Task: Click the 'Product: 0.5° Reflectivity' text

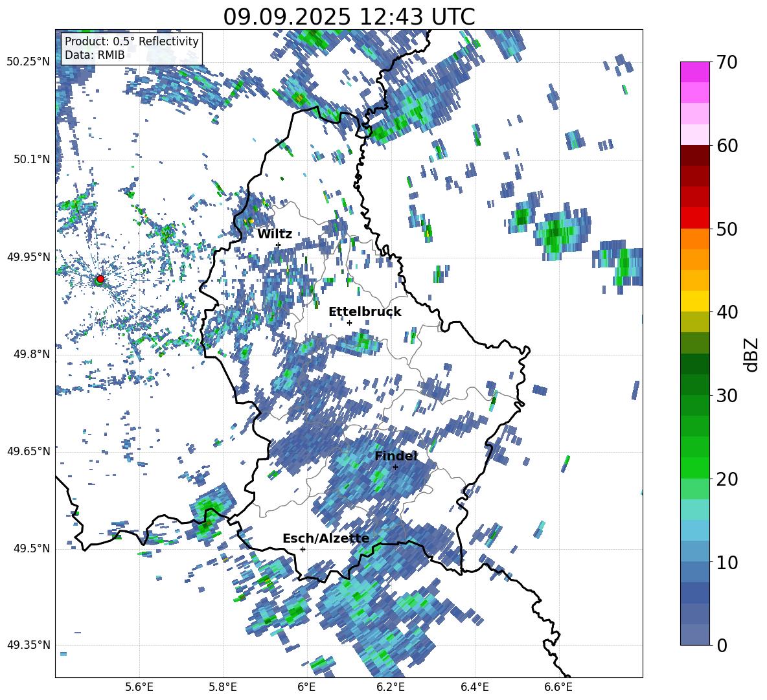Action: pos(132,41)
